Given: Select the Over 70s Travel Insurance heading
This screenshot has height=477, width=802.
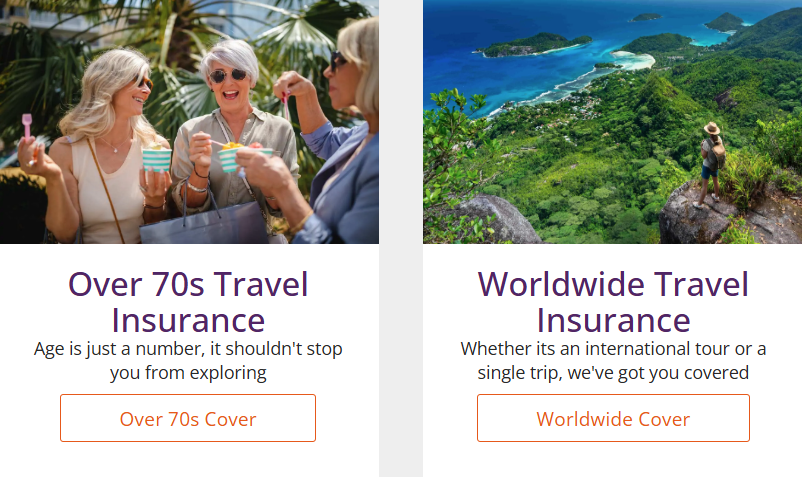Looking at the screenshot, I should pos(188,302).
